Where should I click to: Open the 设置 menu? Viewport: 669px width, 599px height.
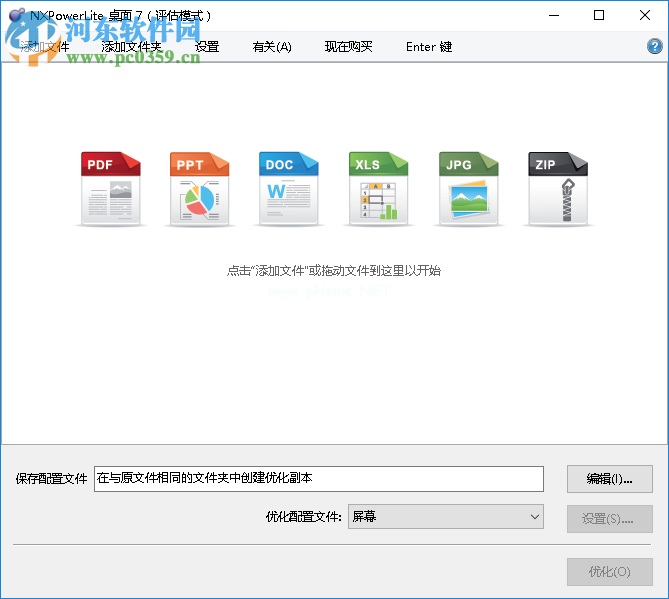coord(207,47)
